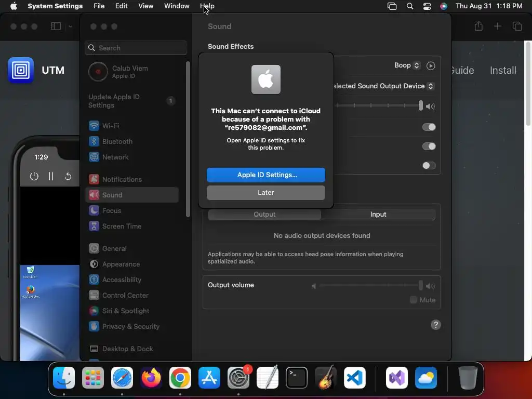532x399 pixels.
Task: Open the weather cloud app in dock
Action: (426, 378)
